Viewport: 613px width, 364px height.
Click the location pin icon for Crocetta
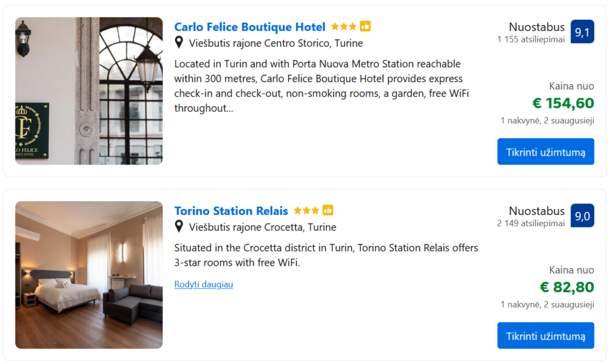[179, 227]
